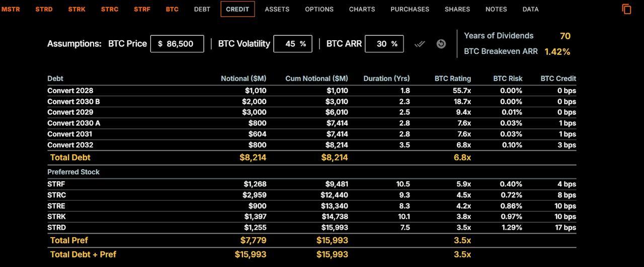Click the STRF ticker in top navigation

click(142, 9)
